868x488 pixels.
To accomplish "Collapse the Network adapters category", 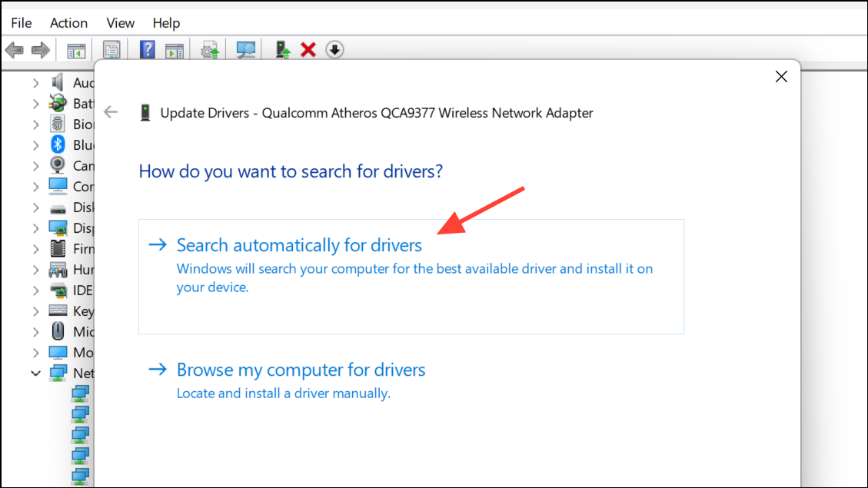I will [x=35, y=373].
